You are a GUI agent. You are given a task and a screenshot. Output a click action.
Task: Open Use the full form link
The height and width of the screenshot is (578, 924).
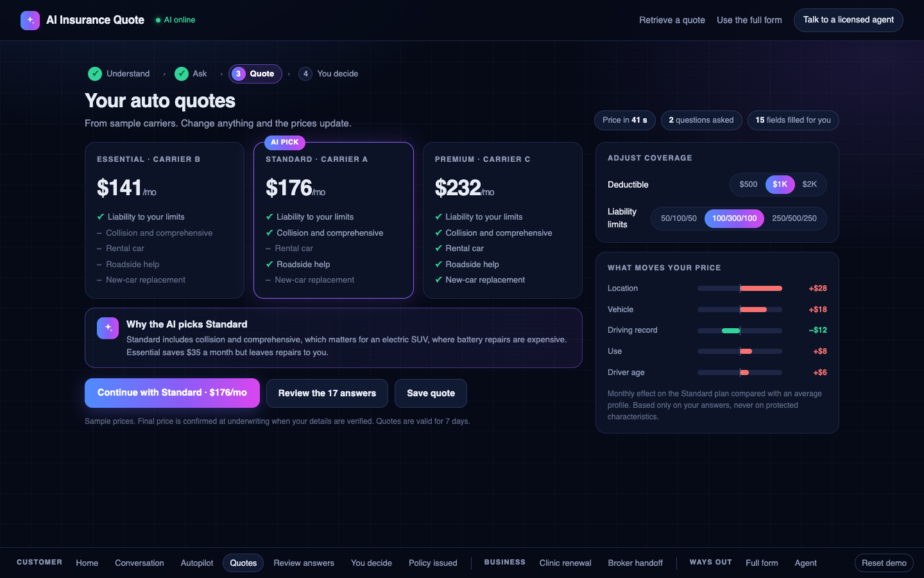click(749, 20)
